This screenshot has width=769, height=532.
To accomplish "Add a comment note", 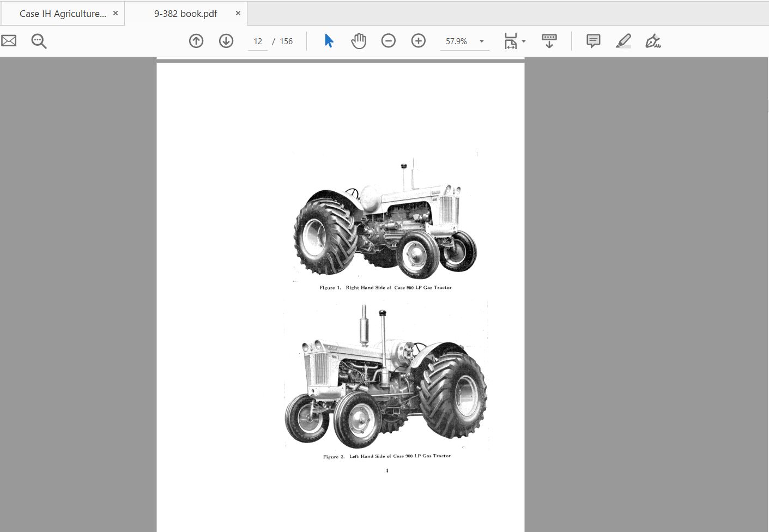I will click(594, 41).
